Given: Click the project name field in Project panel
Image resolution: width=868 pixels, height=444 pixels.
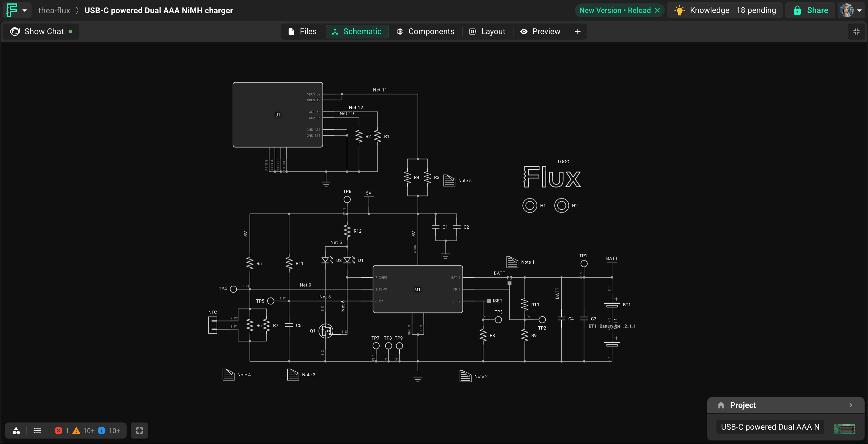Looking at the screenshot, I should click(770, 427).
